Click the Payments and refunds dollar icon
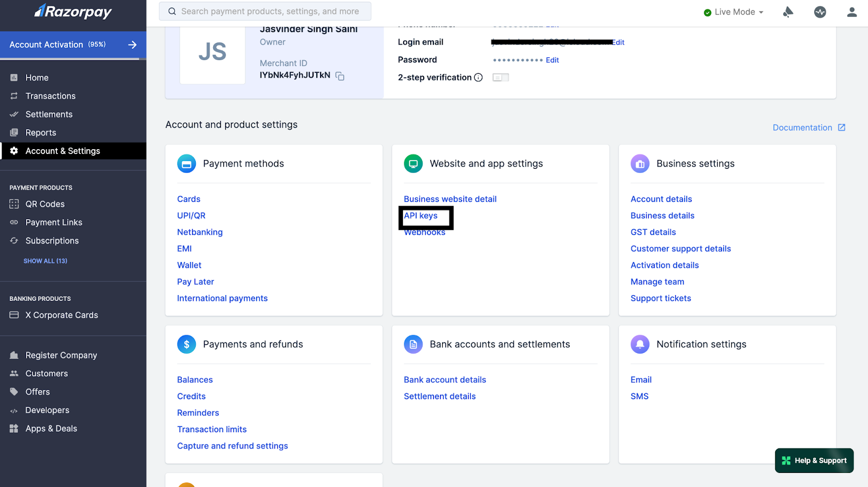The height and width of the screenshot is (487, 868). [x=187, y=344]
